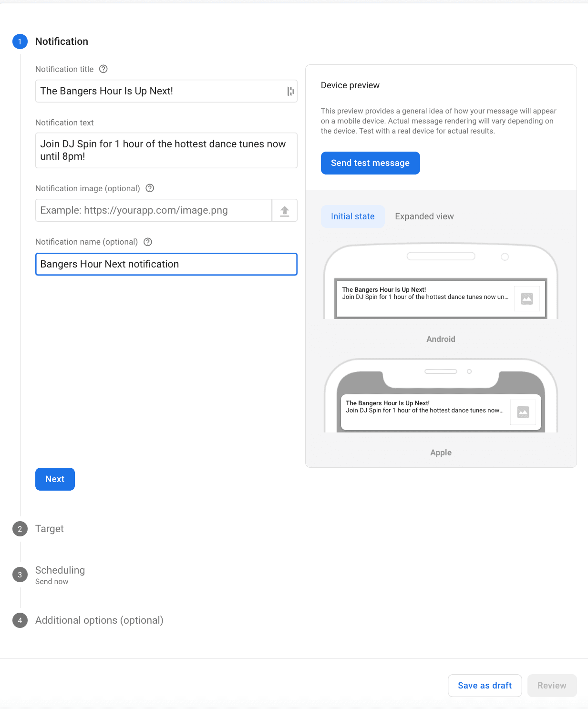The height and width of the screenshot is (709, 588).
Task: Click the Notification text field
Action: click(x=166, y=150)
